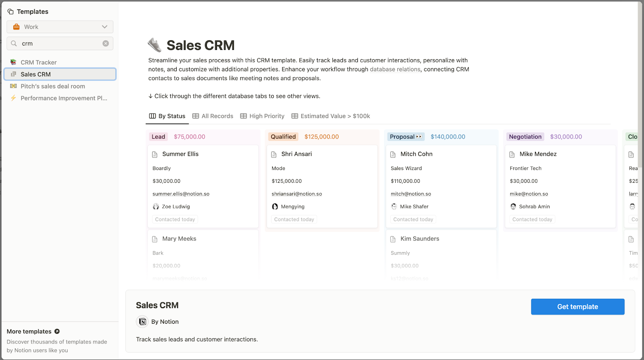Select the Sales CRM template in sidebar

pyautogui.click(x=60, y=74)
